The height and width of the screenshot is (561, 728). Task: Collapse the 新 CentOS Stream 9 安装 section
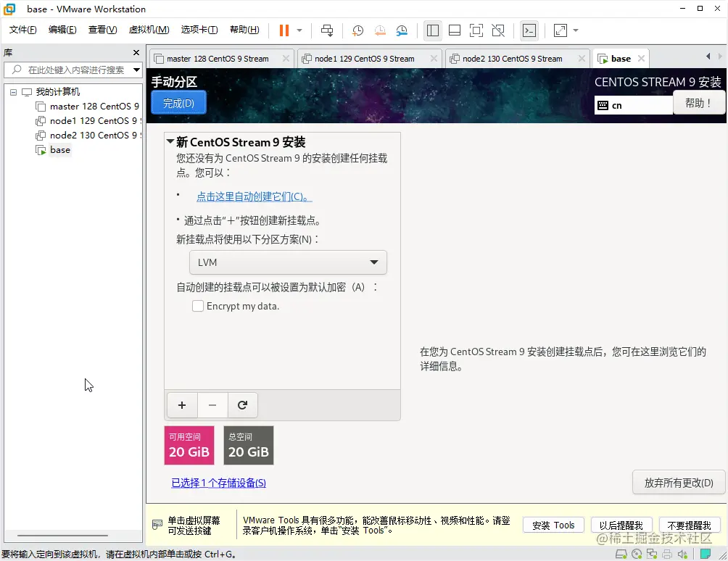tap(170, 141)
